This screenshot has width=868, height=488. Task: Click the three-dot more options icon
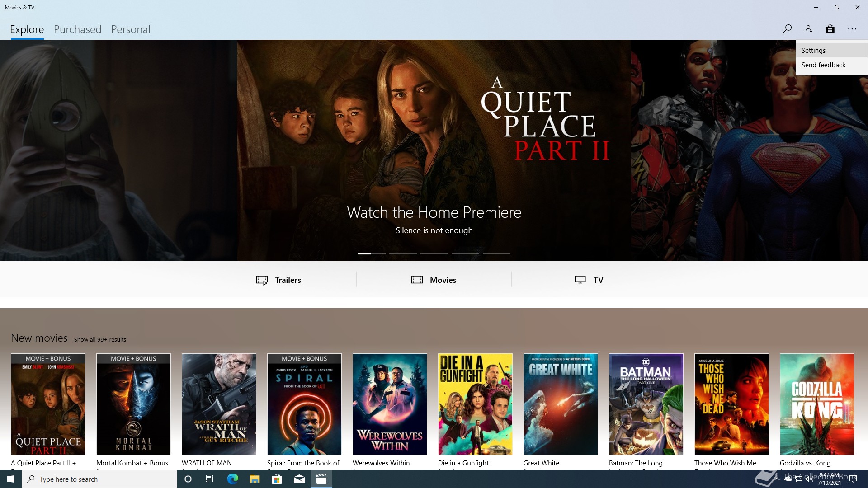(x=852, y=29)
